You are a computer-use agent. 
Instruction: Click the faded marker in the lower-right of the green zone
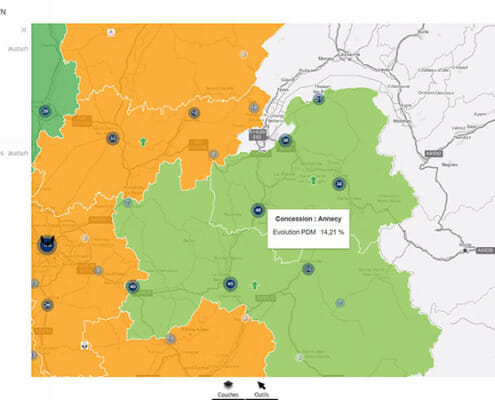[340, 303]
